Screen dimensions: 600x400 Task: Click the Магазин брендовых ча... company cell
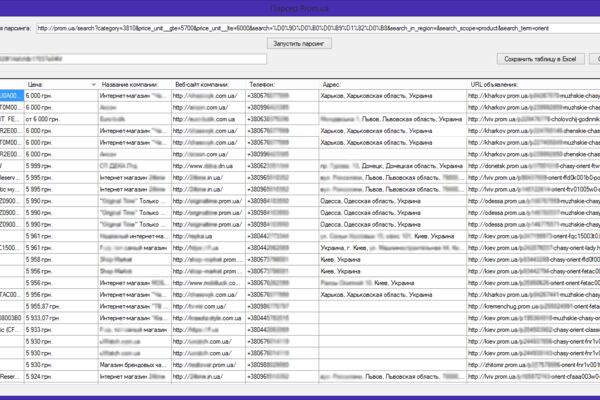point(135,365)
